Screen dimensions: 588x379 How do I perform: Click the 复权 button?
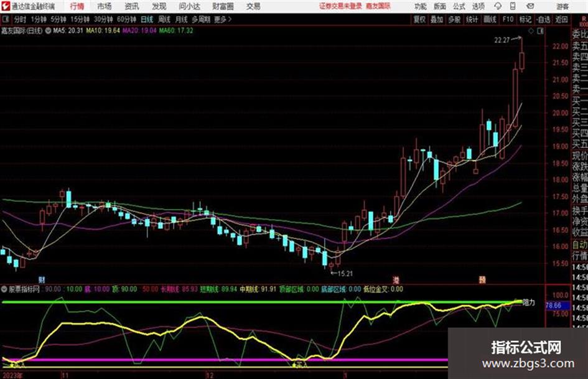(419, 19)
